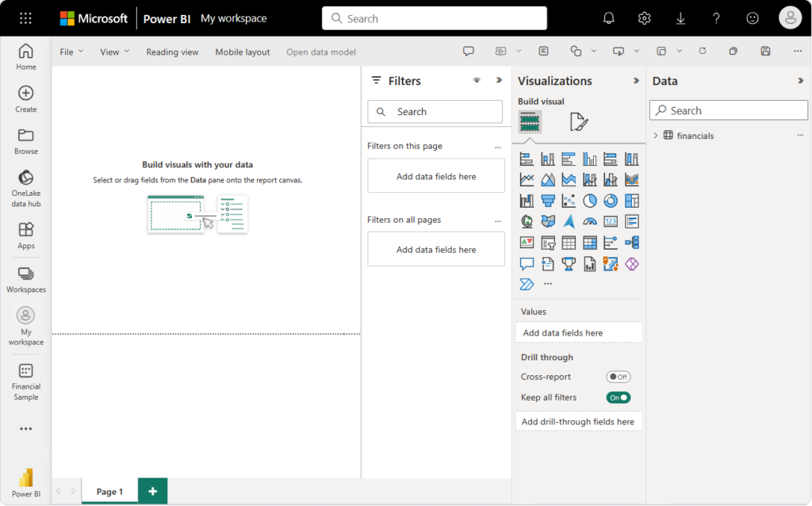Collapse the Visualizations pane
The image size is (812, 506).
click(x=636, y=81)
